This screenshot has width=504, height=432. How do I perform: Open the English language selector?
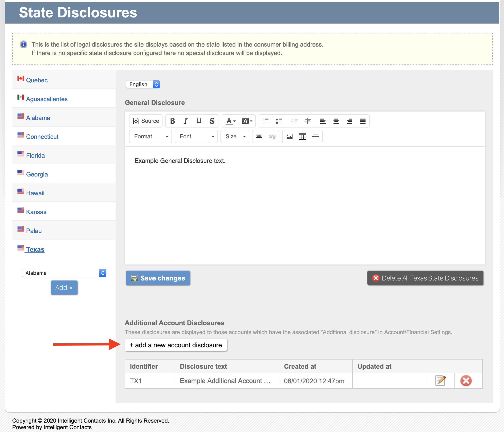click(x=143, y=84)
